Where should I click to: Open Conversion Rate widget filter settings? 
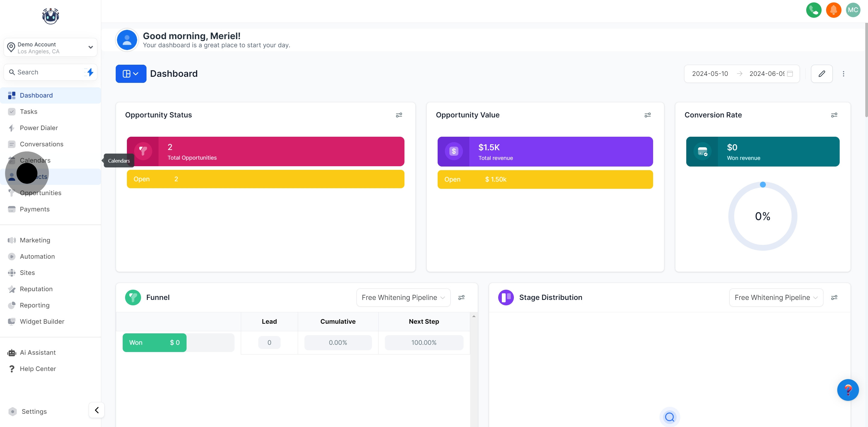point(834,115)
